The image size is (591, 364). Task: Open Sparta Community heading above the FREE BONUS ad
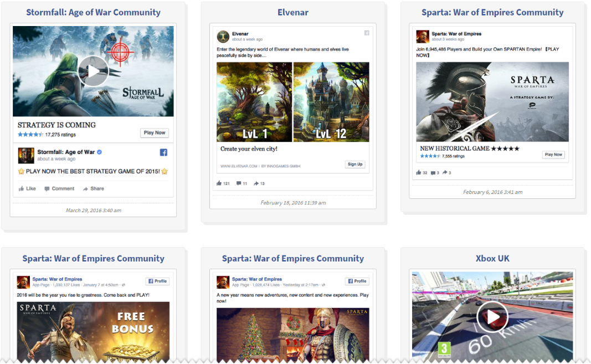(x=93, y=258)
